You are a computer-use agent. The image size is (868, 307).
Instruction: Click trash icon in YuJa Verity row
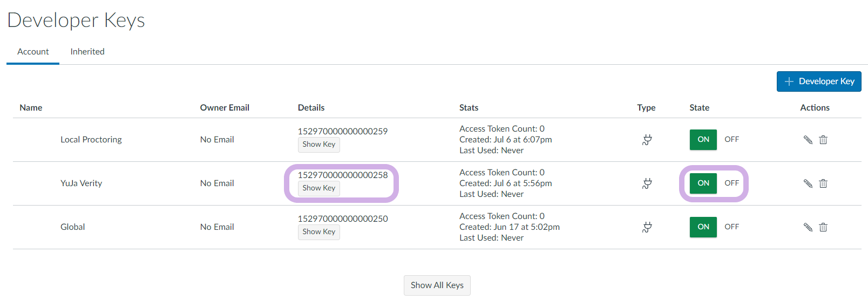pos(823,183)
